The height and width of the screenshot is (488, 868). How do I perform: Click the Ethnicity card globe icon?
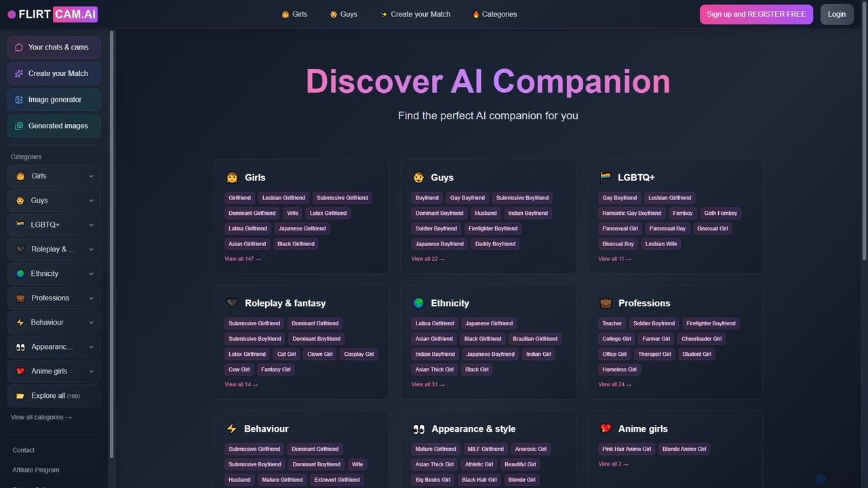(418, 303)
